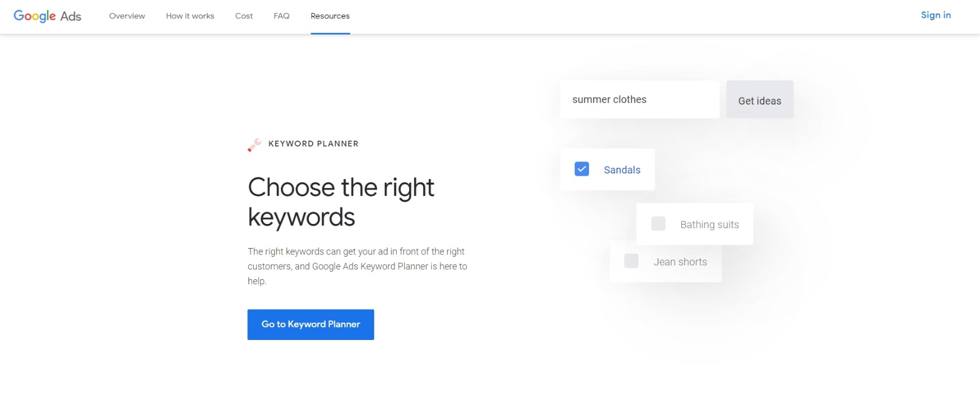
Task: Click the wrench icon beside Keyword Planner
Action: [x=254, y=145]
